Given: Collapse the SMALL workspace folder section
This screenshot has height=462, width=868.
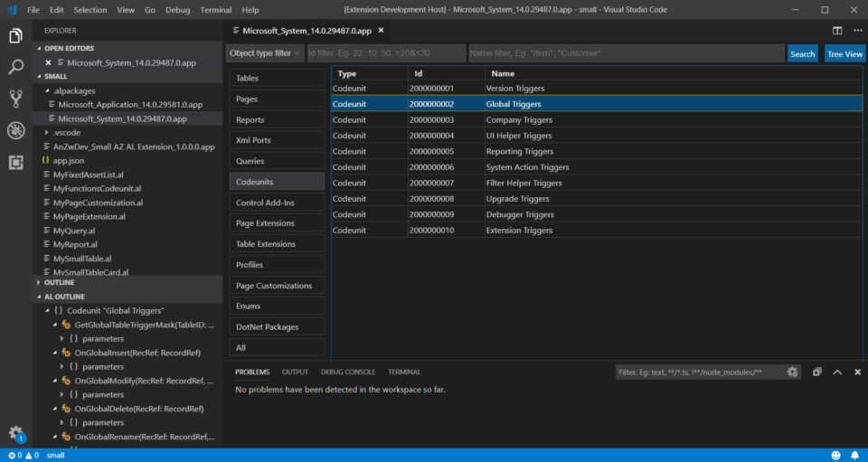Looking at the screenshot, I should coord(39,76).
